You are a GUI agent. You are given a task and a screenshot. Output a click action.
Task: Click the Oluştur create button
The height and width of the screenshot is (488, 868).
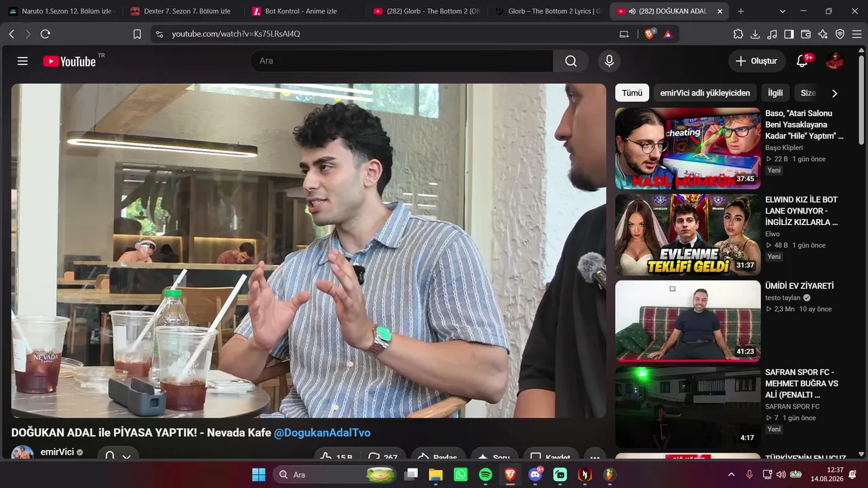pyautogui.click(x=757, y=61)
